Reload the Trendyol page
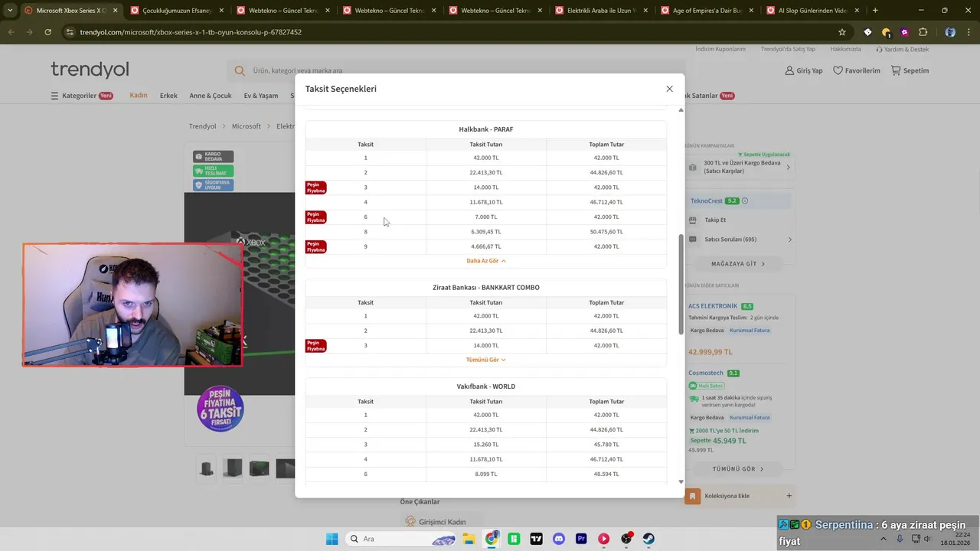The height and width of the screenshot is (551, 980). 47,32
